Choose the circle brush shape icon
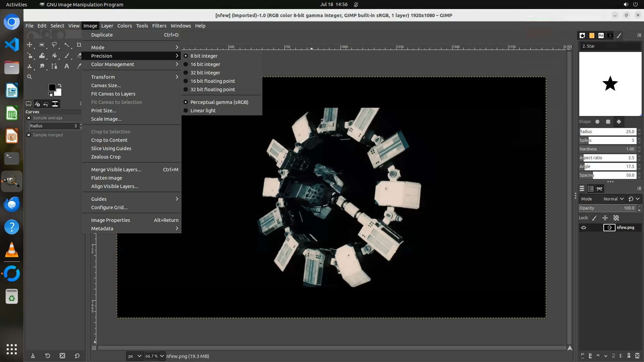644x362 pixels. pyautogui.click(x=597, y=122)
